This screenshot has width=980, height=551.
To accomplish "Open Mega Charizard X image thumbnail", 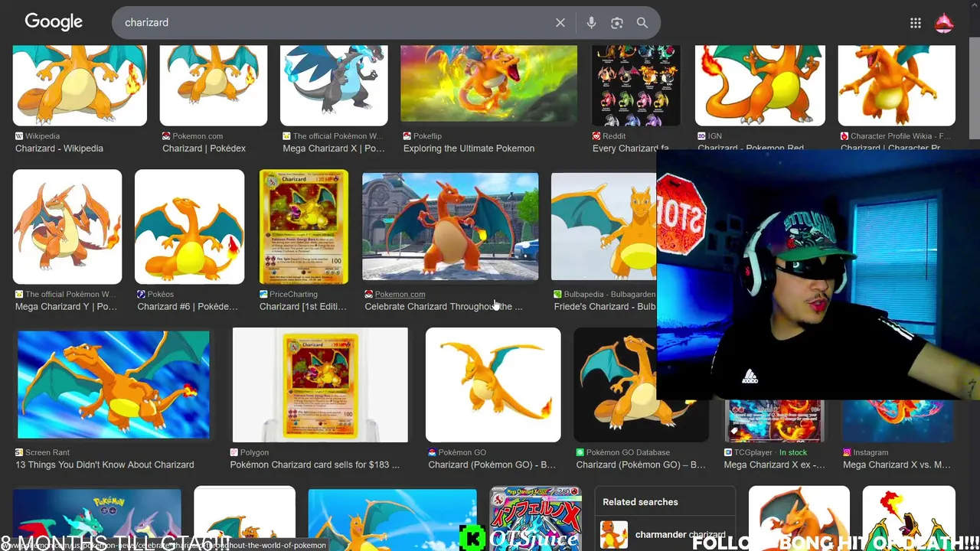I will click(334, 85).
